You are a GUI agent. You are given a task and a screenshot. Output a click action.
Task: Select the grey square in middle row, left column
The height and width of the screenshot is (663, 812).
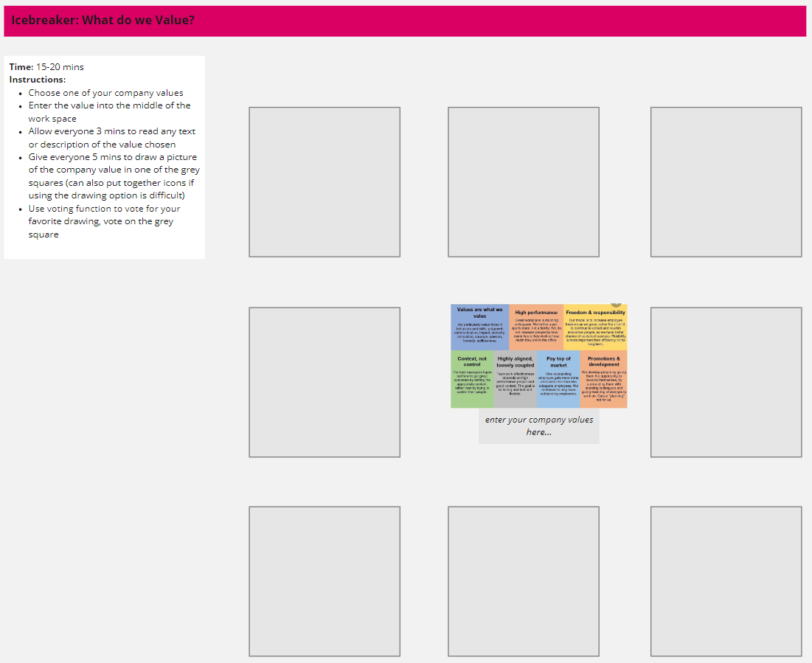point(325,382)
